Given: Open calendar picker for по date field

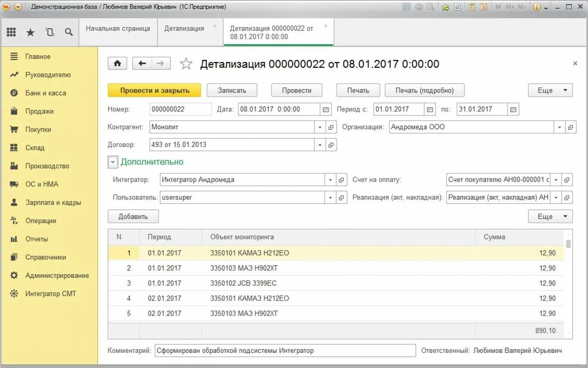Looking at the screenshot, I should click(x=513, y=109).
